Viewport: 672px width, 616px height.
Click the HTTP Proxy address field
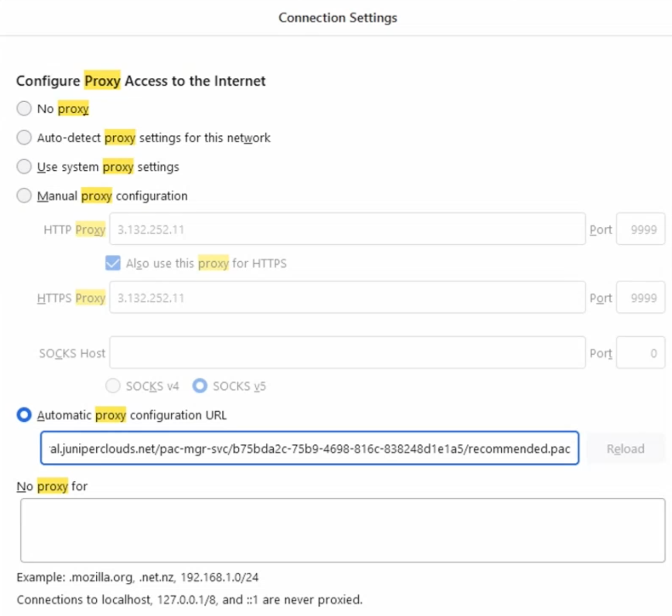[x=347, y=229]
